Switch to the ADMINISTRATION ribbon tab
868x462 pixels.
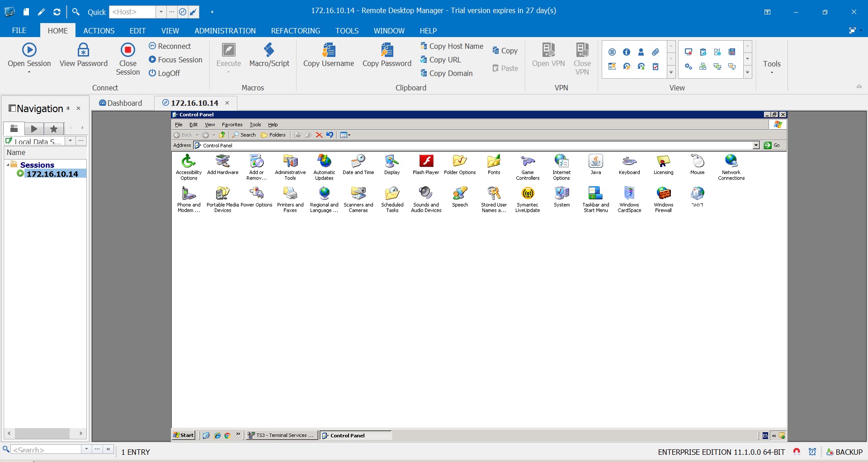[225, 30]
